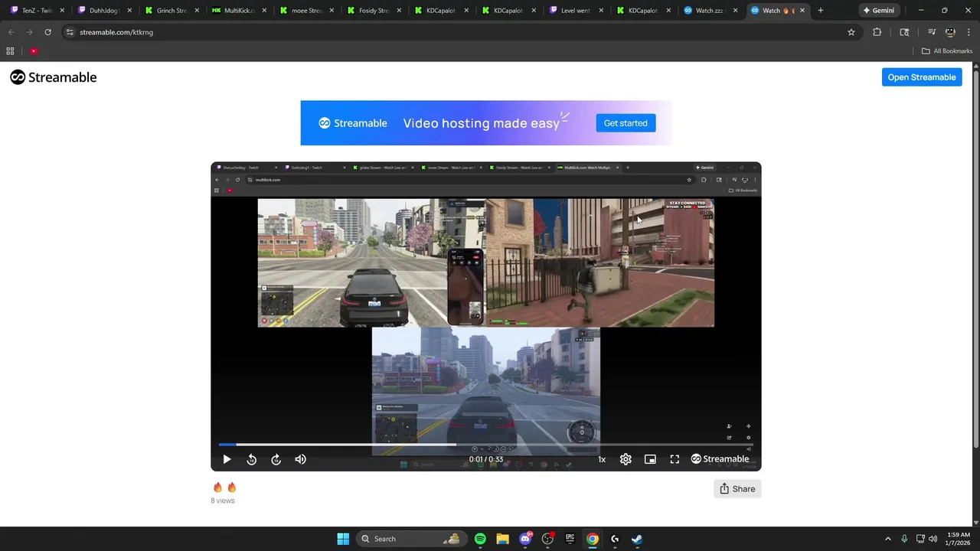
Task: Click the Streamable logo in page header
Action: pyautogui.click(x=54, y=77)
